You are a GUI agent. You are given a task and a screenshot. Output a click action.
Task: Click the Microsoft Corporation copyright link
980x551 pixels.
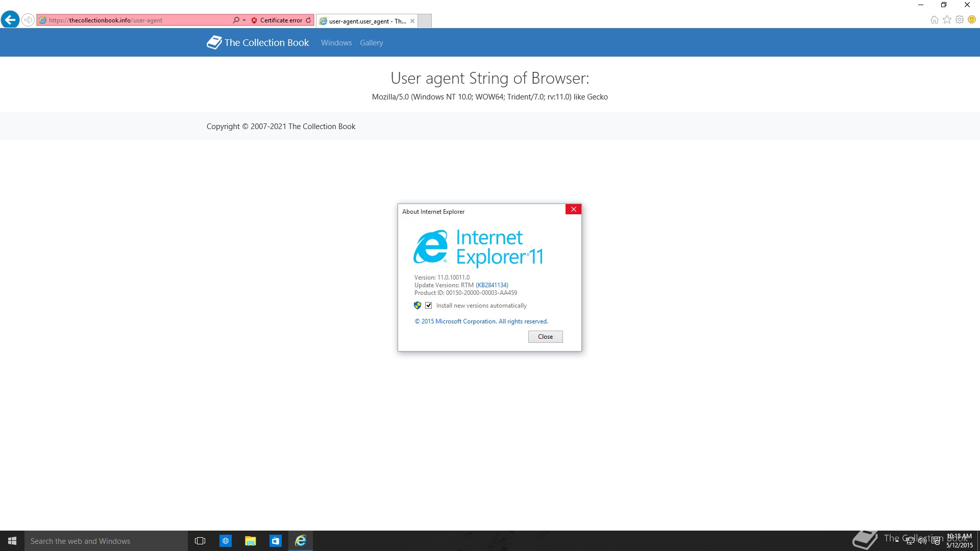tap(481, 321)
